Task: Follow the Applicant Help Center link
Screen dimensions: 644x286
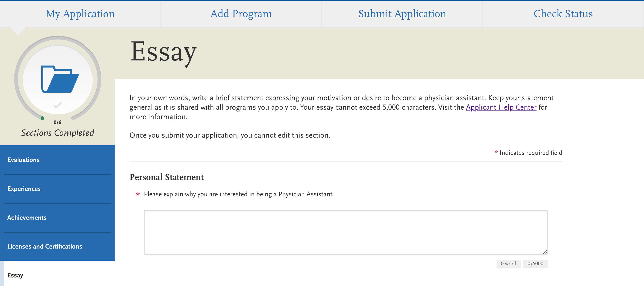Action: click(x=501, y=107)
